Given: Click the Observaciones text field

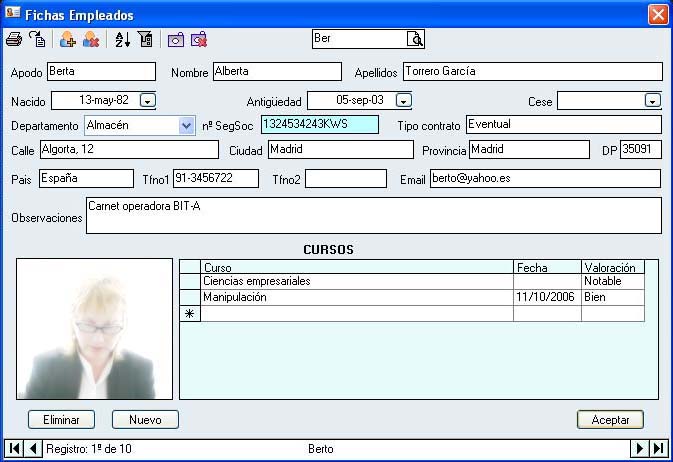Looking at the screenshot, I should (x=373, y=215).
